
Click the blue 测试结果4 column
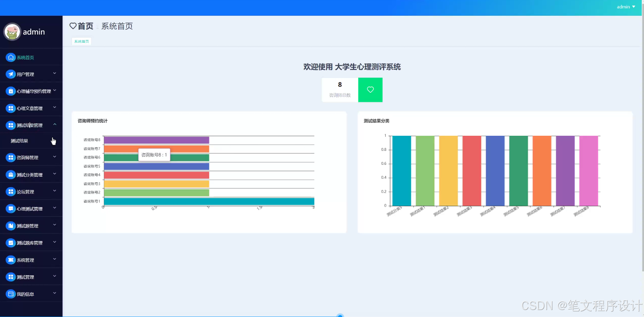(x=495, y=171)
